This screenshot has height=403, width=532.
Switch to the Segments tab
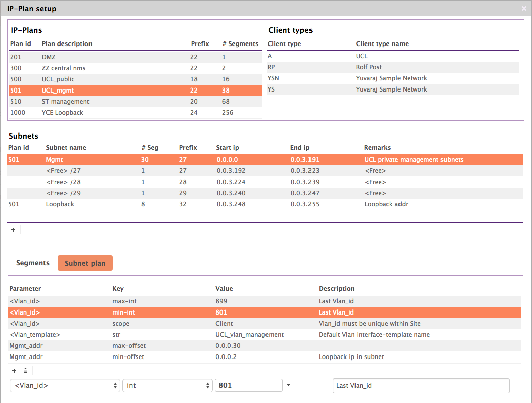tap(33, 263)
